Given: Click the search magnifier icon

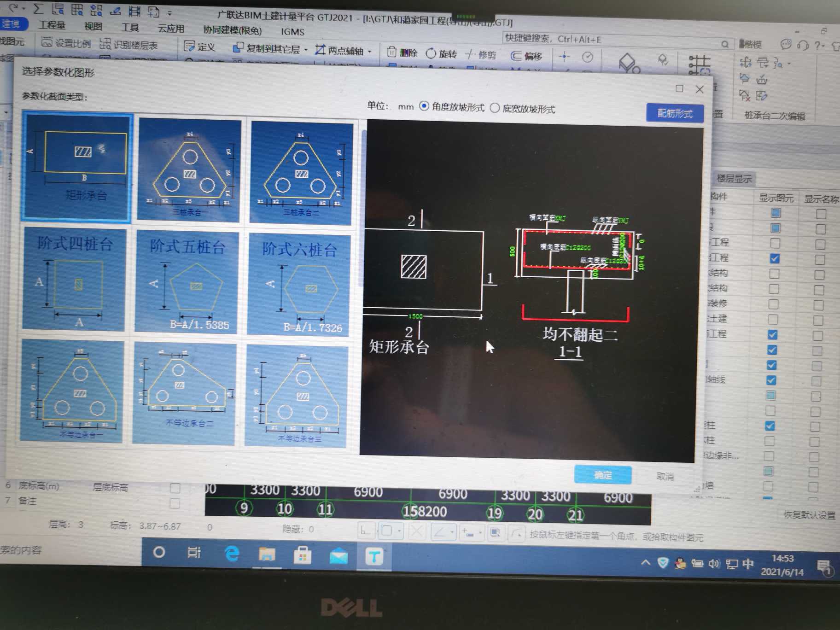Looking at the screenshot, I should [x=725, y=44].
